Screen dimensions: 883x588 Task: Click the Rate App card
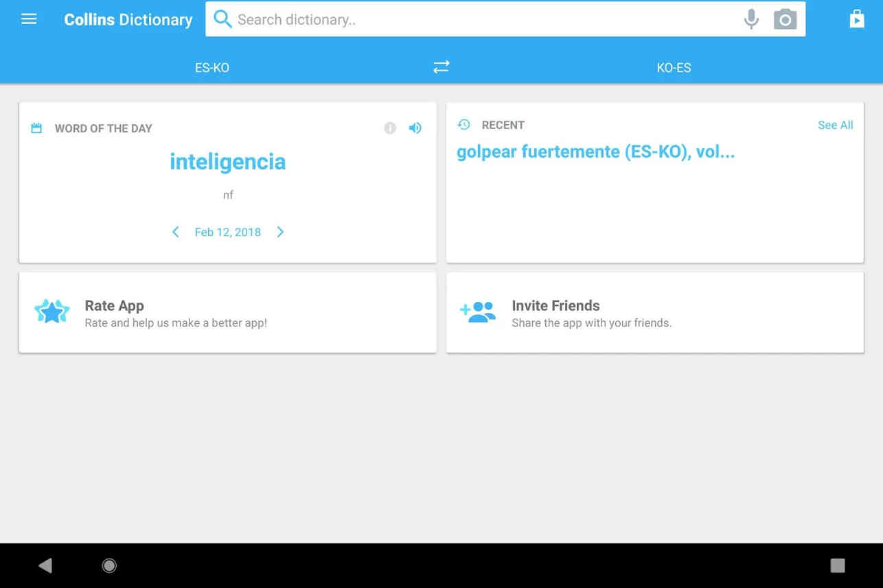[x=228, y=313]
